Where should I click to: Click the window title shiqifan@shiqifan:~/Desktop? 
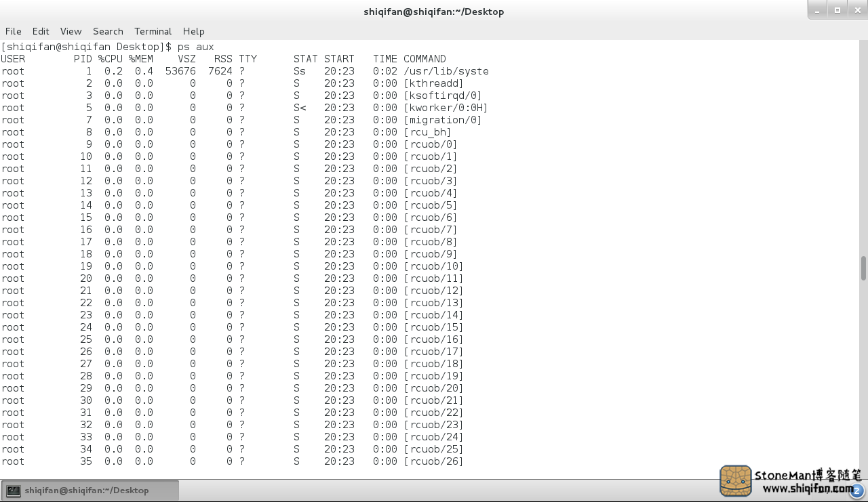click(x=433, y=12)
